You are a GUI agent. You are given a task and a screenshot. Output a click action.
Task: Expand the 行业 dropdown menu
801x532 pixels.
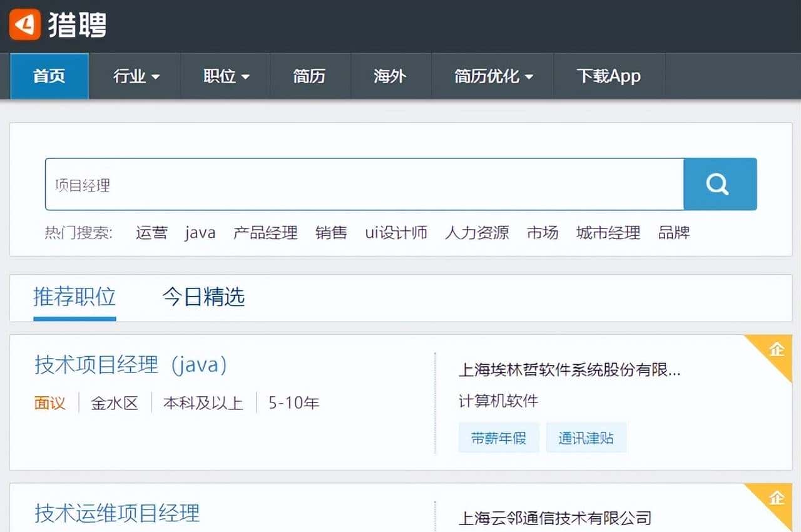point(135,76)
